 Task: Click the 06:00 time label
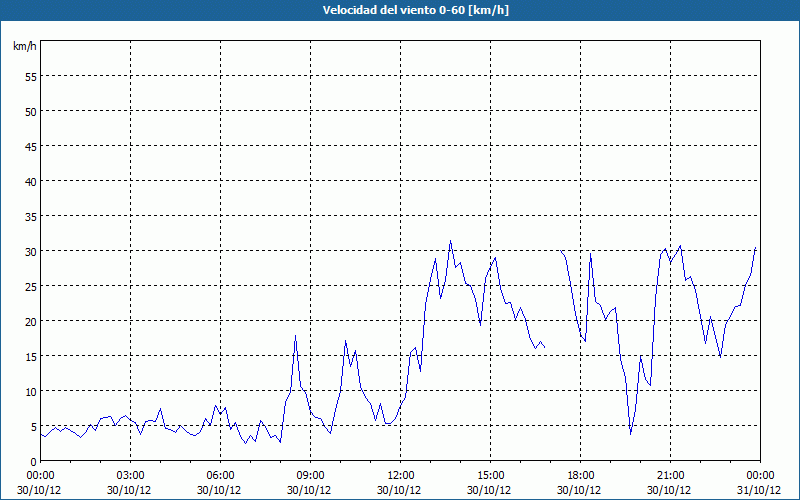coord(220,476)
